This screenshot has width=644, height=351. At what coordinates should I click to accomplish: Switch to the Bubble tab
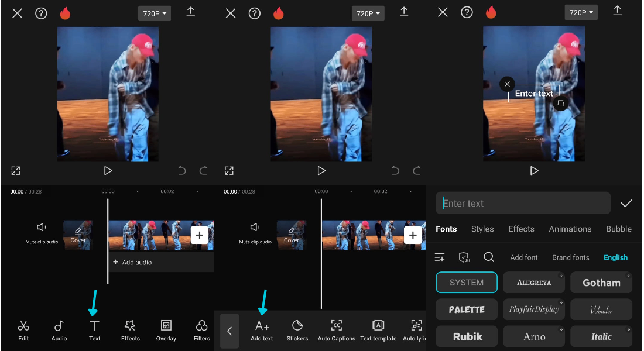pos(619,229)
